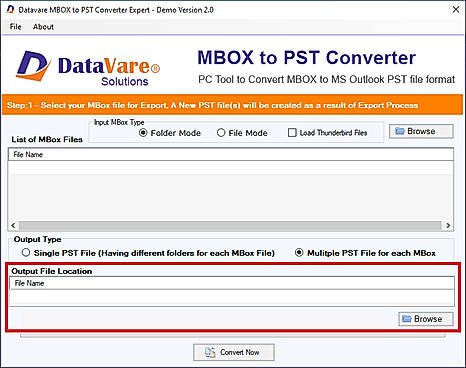Click the DataVare Solutions logo
Viewport: 466px width, 368px height.
(x=88, y=68)
